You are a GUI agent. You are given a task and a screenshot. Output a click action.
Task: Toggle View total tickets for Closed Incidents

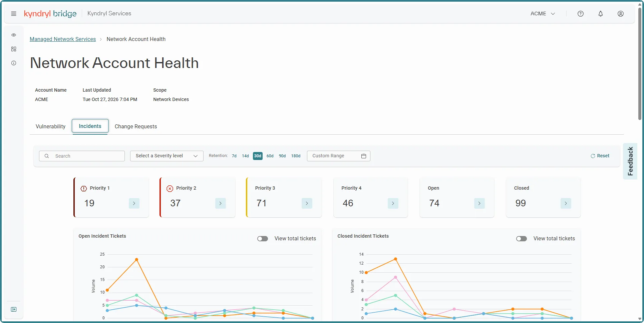pyautogui.click(x=522, y=239)
